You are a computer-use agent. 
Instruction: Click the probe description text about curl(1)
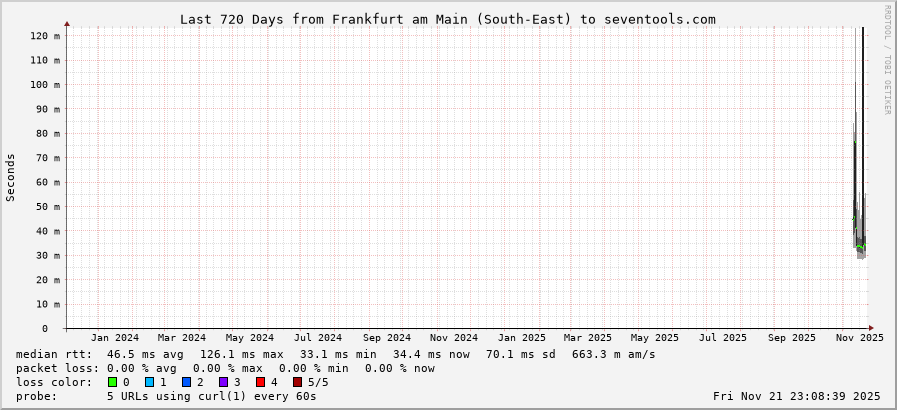pos(211,396)
